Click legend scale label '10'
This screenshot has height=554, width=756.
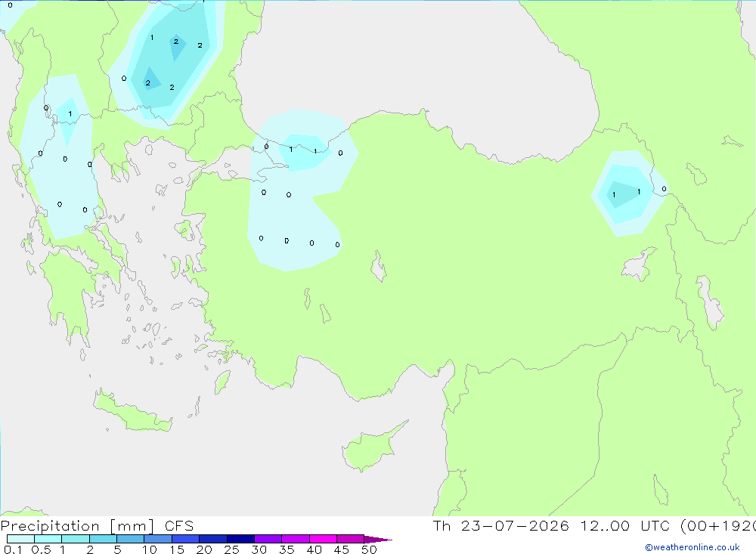(150, 549)
